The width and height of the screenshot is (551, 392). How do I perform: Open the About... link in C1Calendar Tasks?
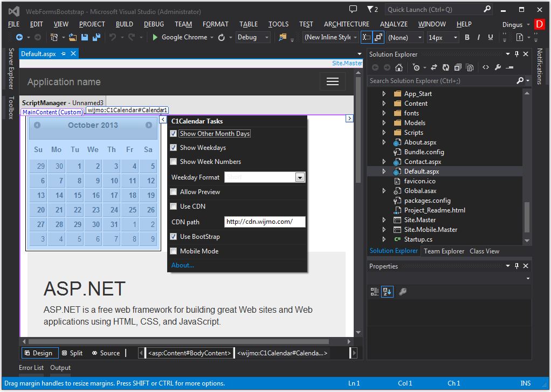[x=182, y=265]
